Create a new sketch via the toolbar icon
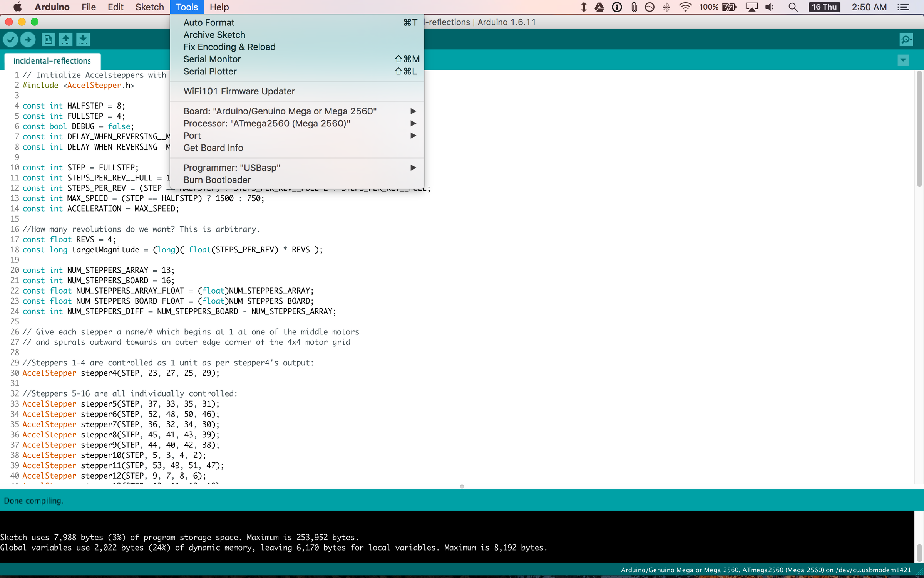The width and height of the screenshot is (924, 578). pos(48,39)
